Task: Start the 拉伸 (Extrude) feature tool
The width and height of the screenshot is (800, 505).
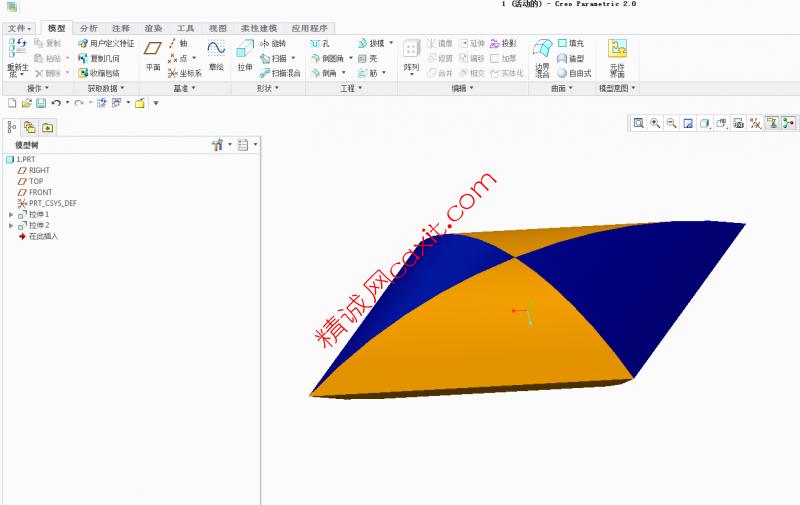Action: [x=245, y=56]
